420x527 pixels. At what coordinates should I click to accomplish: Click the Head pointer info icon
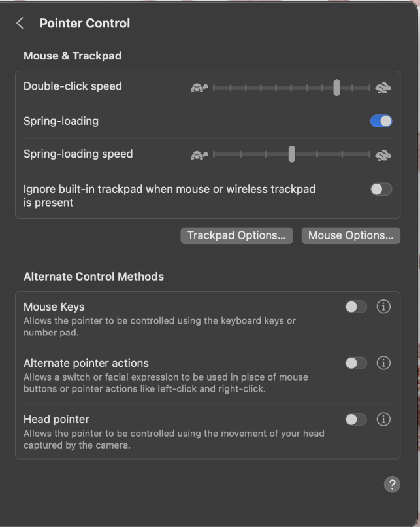point(383,419)
